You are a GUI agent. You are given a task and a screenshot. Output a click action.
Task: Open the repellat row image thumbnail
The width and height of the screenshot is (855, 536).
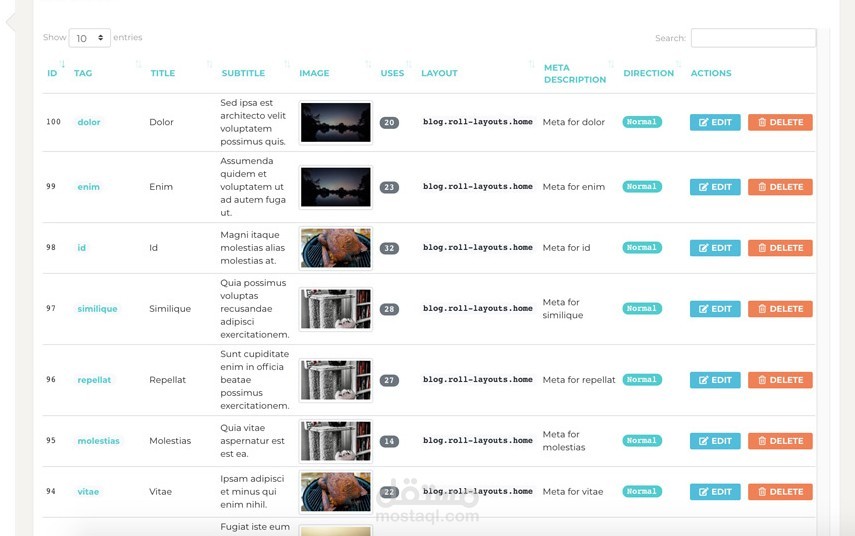pyautogui.click(x=335, y=380)
